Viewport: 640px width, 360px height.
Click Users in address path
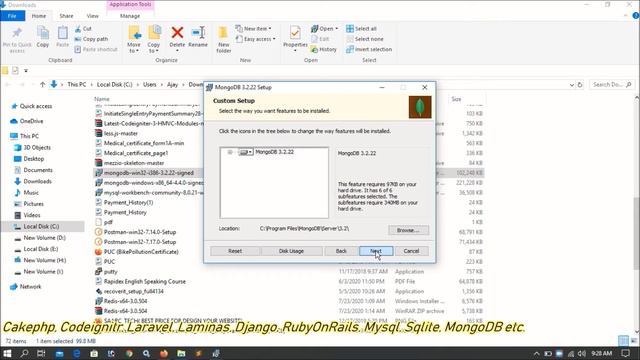[149, 84]
